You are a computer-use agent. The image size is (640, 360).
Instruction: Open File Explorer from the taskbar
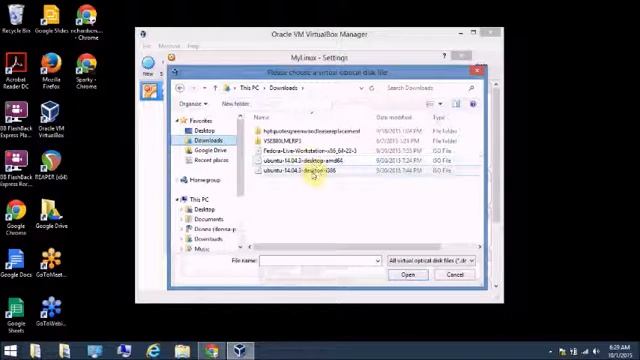coord(182,351)
